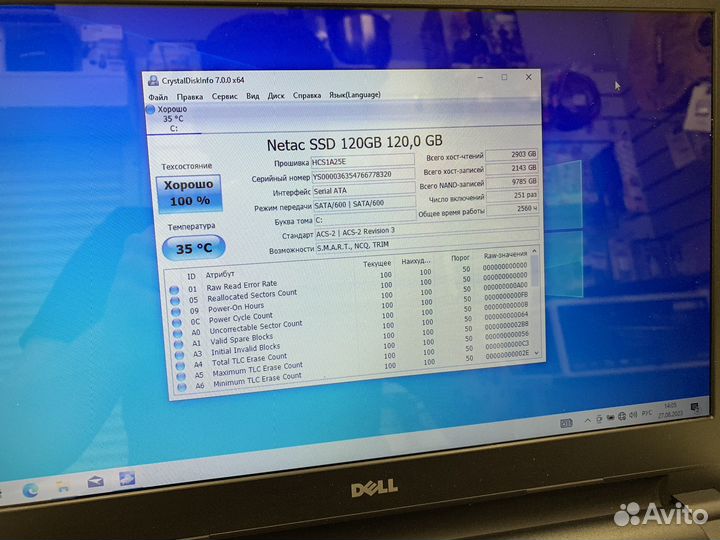Click the Серийный номер field
Image resolution: width=720 pixels, height=540 pixels.
click(363, 175)
